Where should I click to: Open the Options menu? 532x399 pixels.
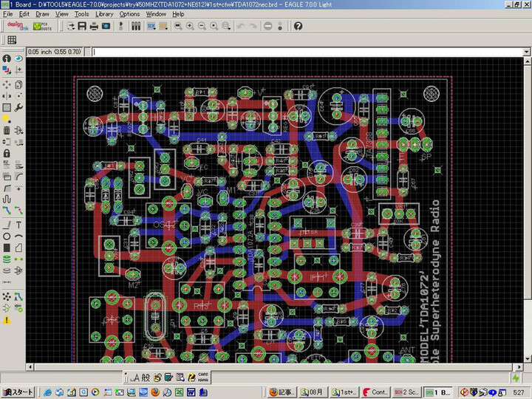tap(129, 14)
